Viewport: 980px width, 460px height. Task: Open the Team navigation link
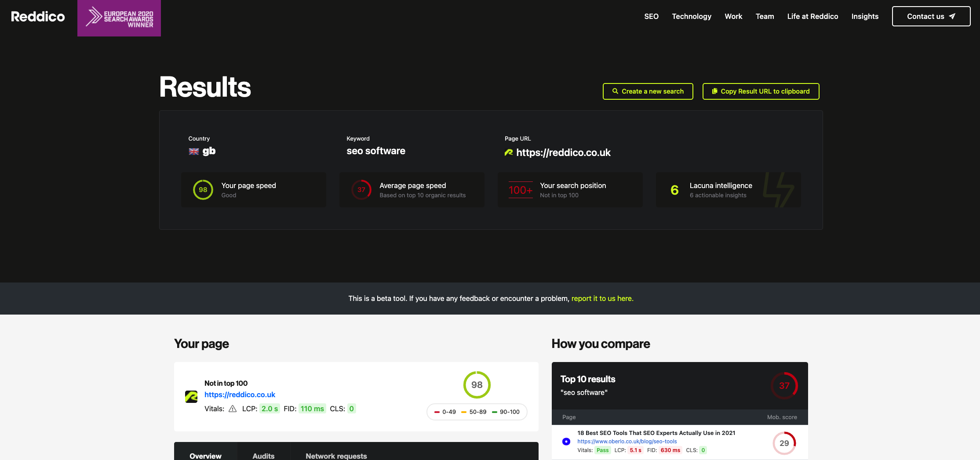(765, 16)
